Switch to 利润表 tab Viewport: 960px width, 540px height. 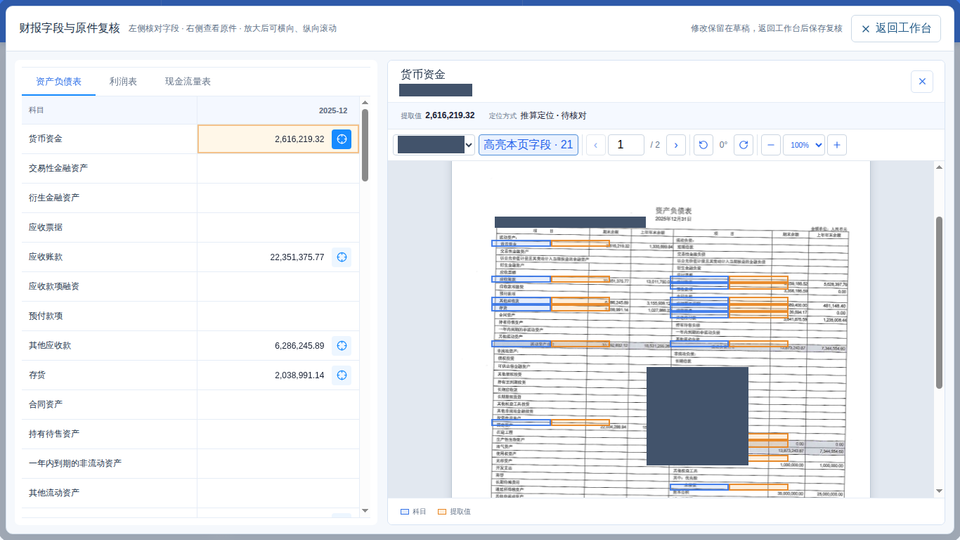[123, 81]
